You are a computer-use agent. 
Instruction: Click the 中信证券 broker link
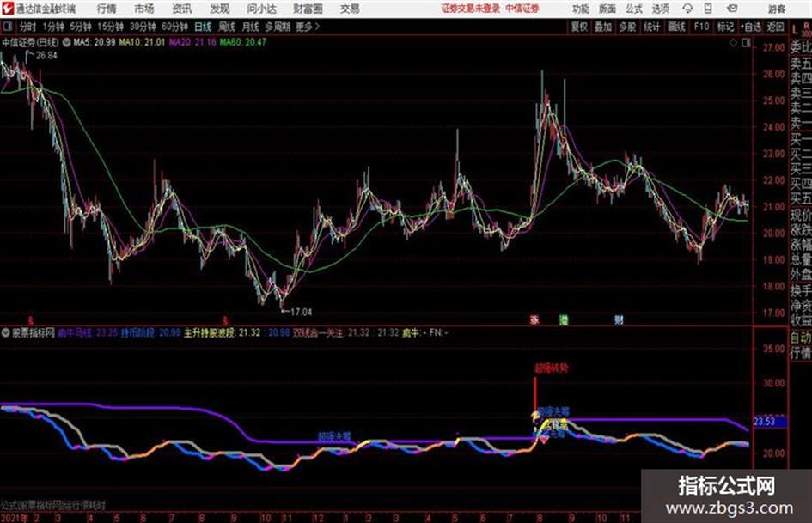[x=522, y=9]
